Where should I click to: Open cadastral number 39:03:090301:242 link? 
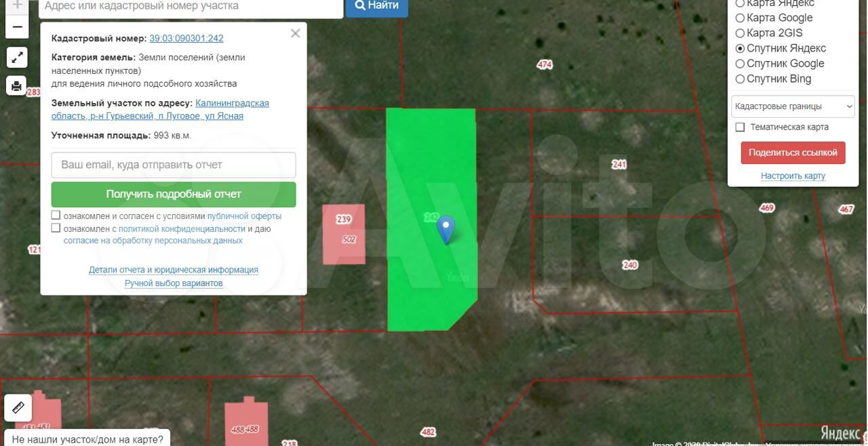tap(186, 39)
